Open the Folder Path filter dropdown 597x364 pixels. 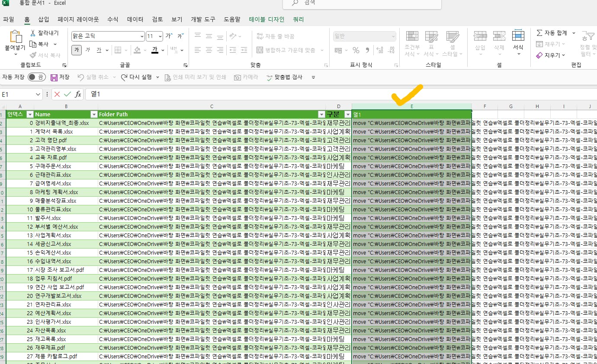tap(321, 115)
